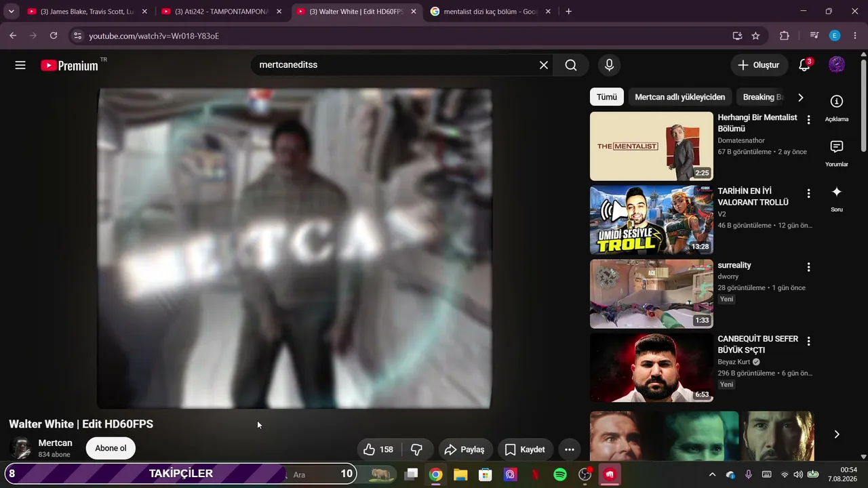The width and height of the screenshot is (868, 488).
Task: Play Herhangi Bir Mentalist Bölümü thumbnail
Action: pos(652,146)
